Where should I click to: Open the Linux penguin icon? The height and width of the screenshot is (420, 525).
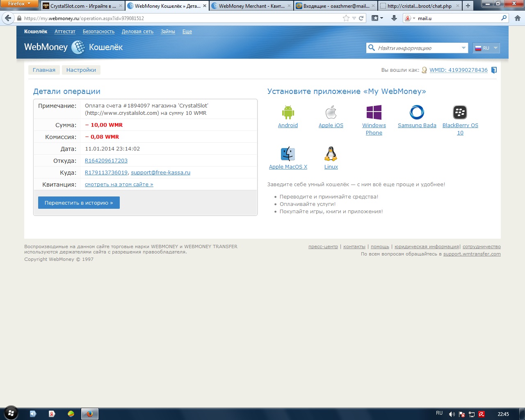tap(331, 154)
